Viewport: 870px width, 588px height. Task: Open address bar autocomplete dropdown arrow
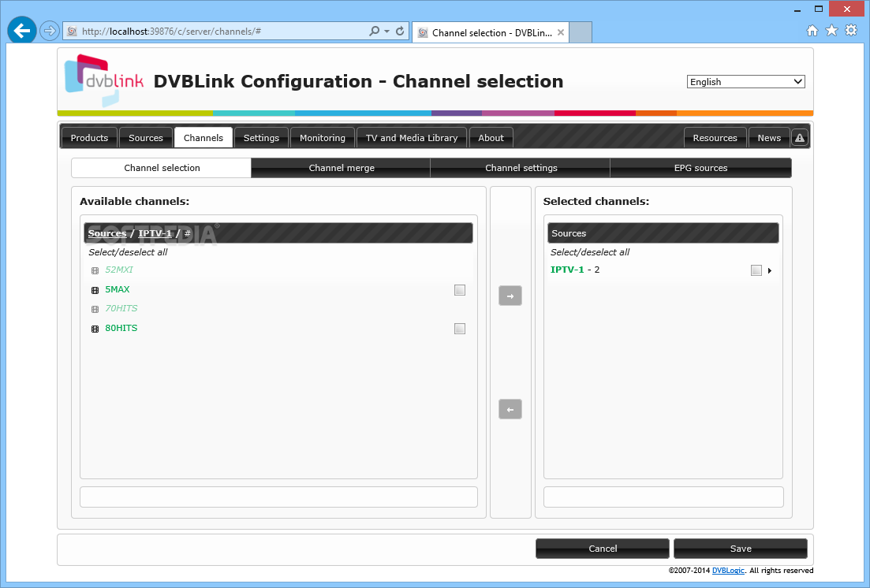pos(386,31)
